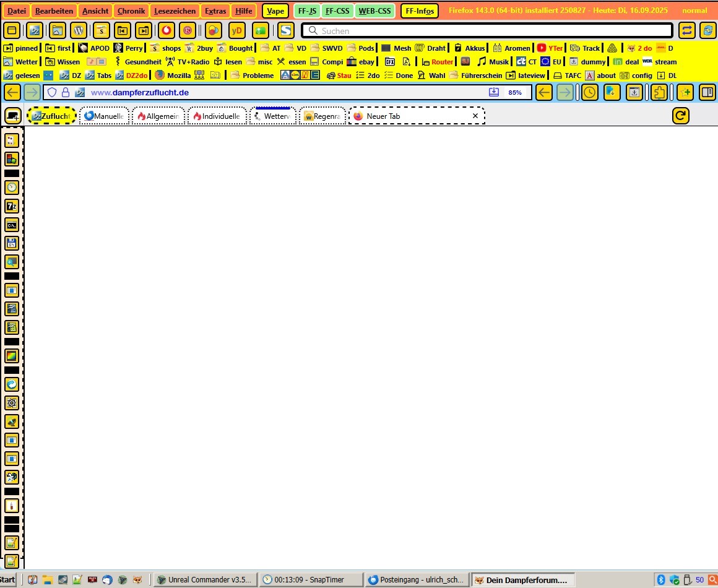The image size is (718, 588).
Task: Open the EU flag bookmark
Action: (x=551, y=62)
